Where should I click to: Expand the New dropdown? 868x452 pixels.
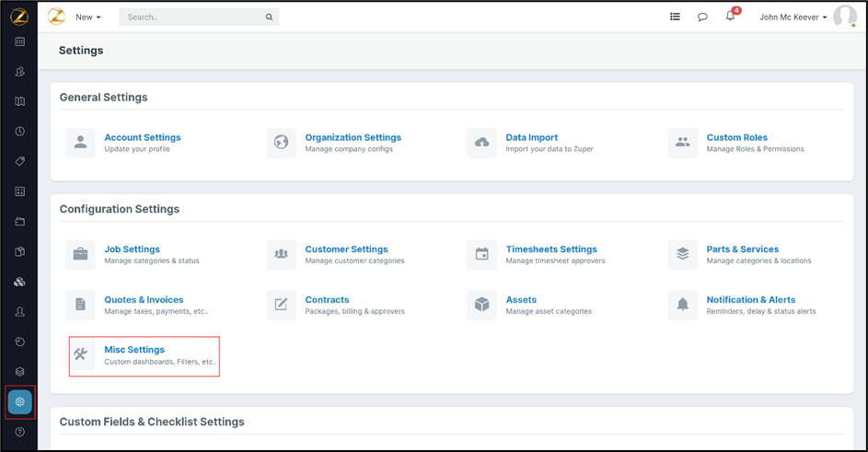[88, 17]
